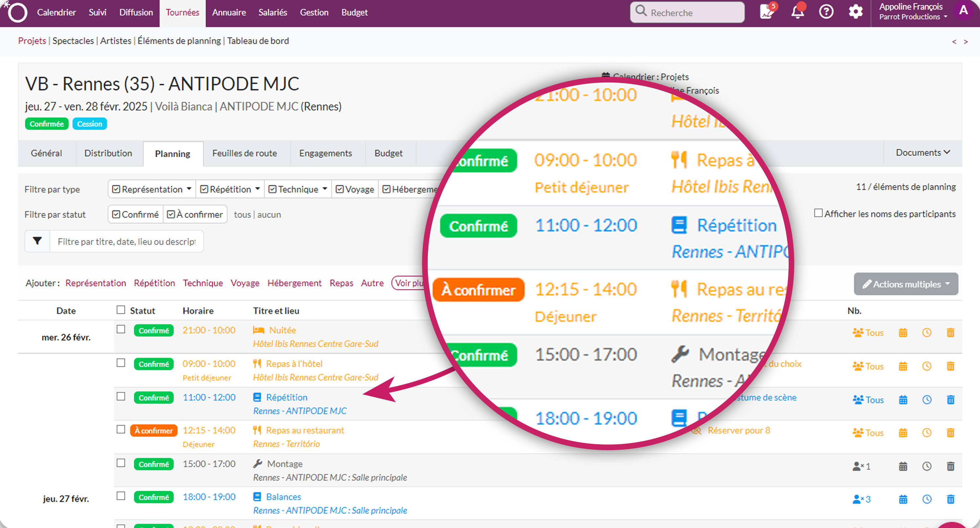The height and width of the screenshot is (528, 980).
Task: Open the Parrot Productions account dropdown
Action: click(x=913, y=17)
